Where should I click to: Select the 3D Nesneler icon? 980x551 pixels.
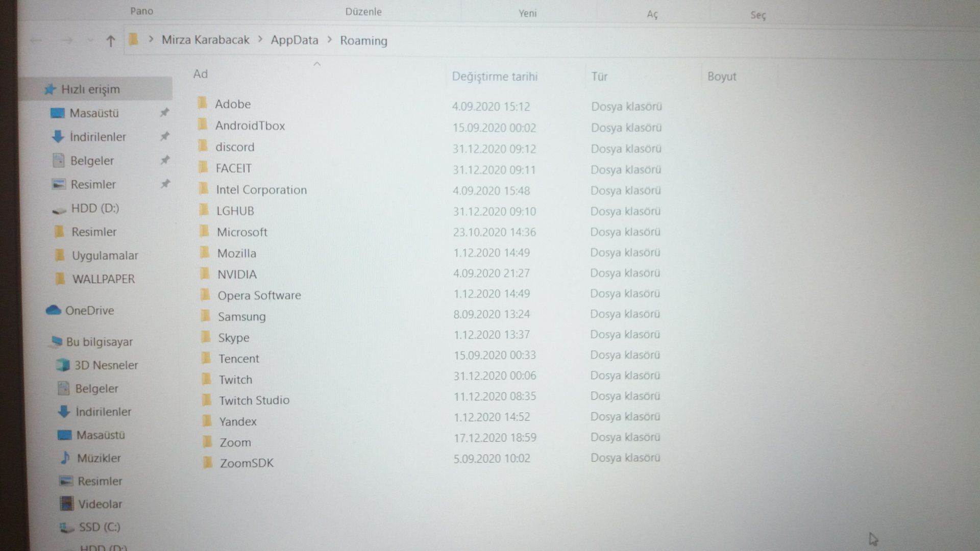tap(63, 365)
